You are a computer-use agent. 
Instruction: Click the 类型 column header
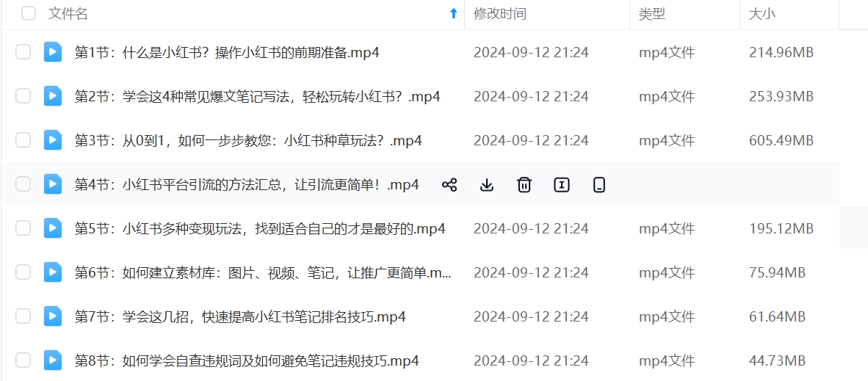pos(651,14)
